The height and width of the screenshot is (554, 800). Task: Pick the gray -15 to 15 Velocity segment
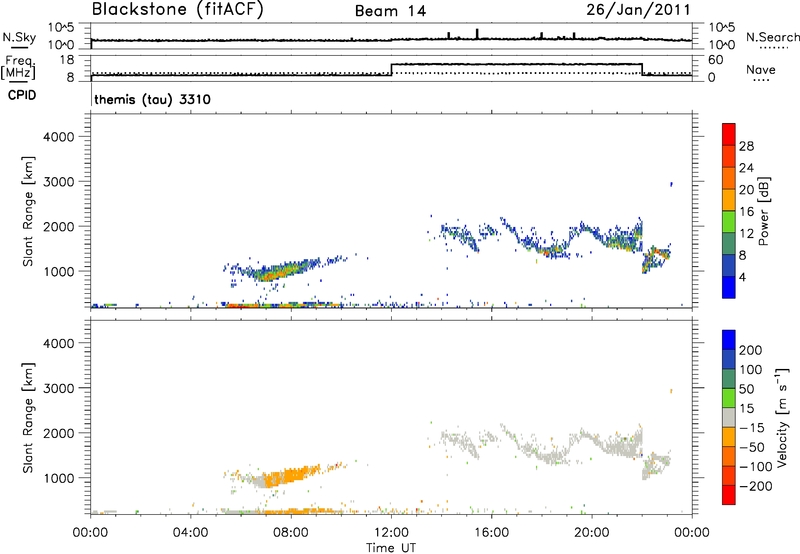tap(729, 417)
